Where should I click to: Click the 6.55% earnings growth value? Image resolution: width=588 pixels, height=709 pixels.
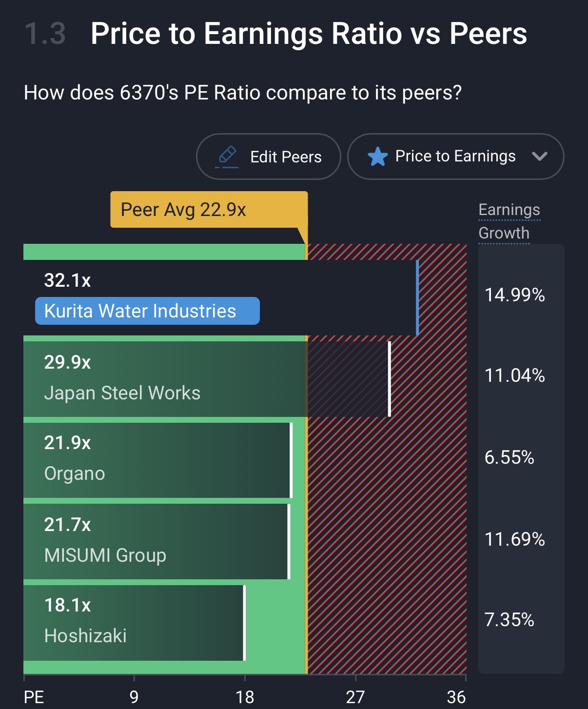(x=509, y=457)
